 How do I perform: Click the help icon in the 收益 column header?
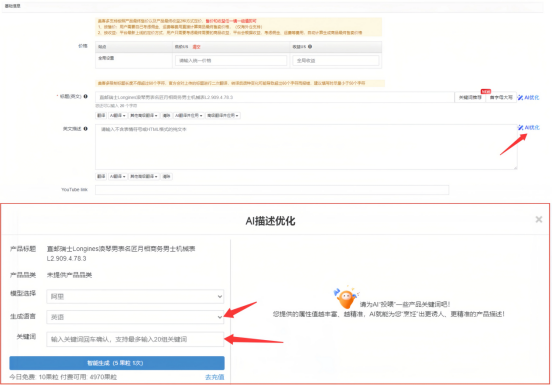310,46
